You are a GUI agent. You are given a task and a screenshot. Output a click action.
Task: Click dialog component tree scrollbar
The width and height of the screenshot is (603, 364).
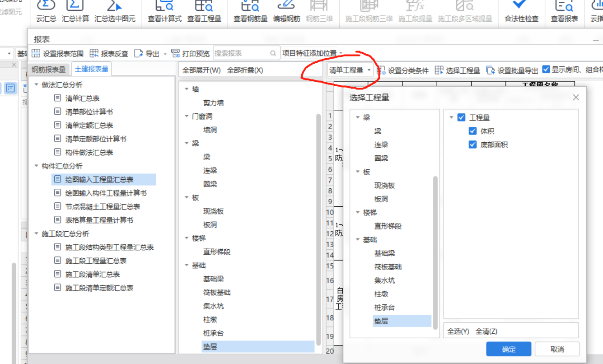click(435, 253)
